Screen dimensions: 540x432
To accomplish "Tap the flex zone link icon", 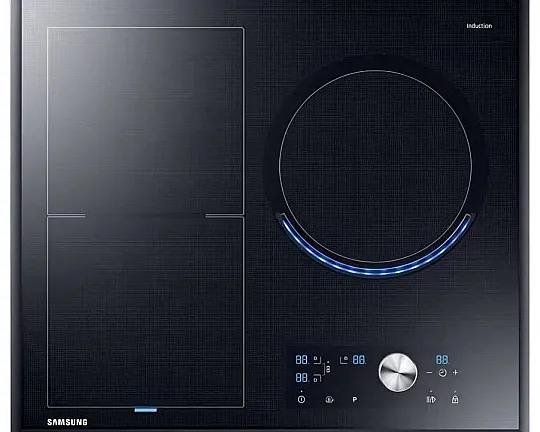I will pyautogui.click(x=328, y=369).
